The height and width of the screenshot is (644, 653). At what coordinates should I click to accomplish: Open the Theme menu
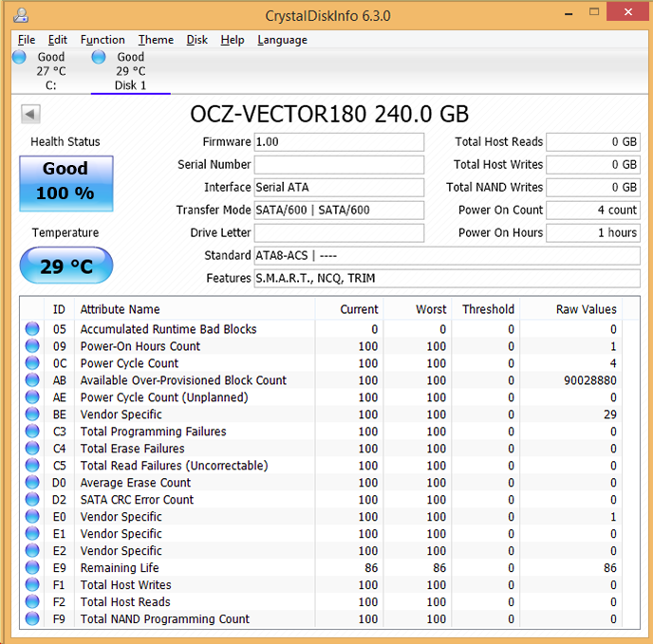[x=156, y=40]
